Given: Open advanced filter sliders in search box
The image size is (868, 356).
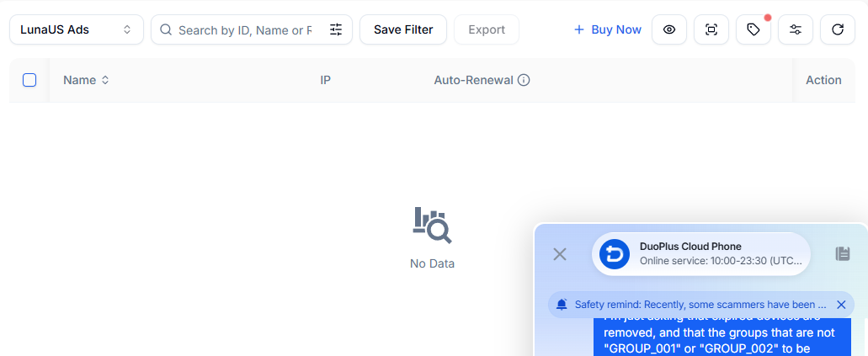Looking at the screenshot, I should pos(336,30).
